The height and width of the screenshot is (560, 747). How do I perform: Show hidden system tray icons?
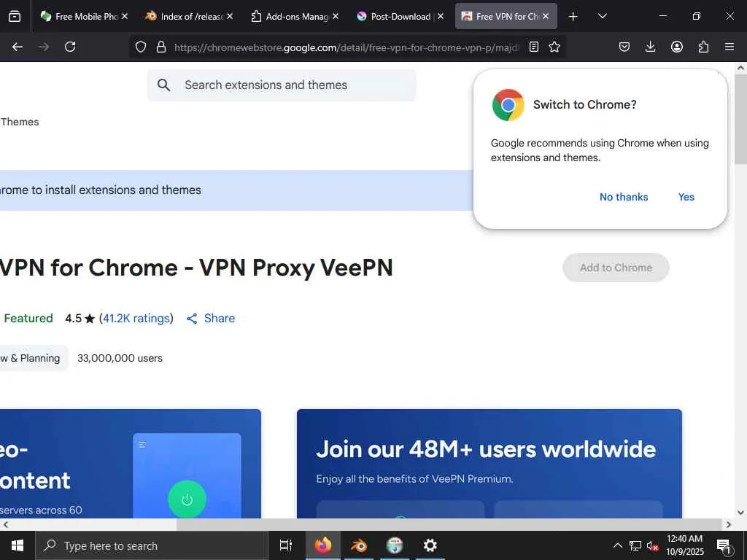click(x=617, y=545)
